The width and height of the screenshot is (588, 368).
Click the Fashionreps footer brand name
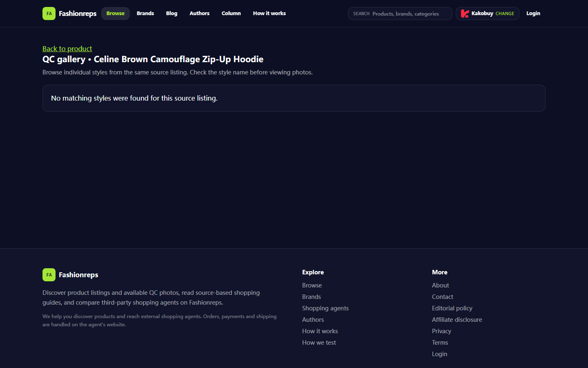click(x=78, y=275)
